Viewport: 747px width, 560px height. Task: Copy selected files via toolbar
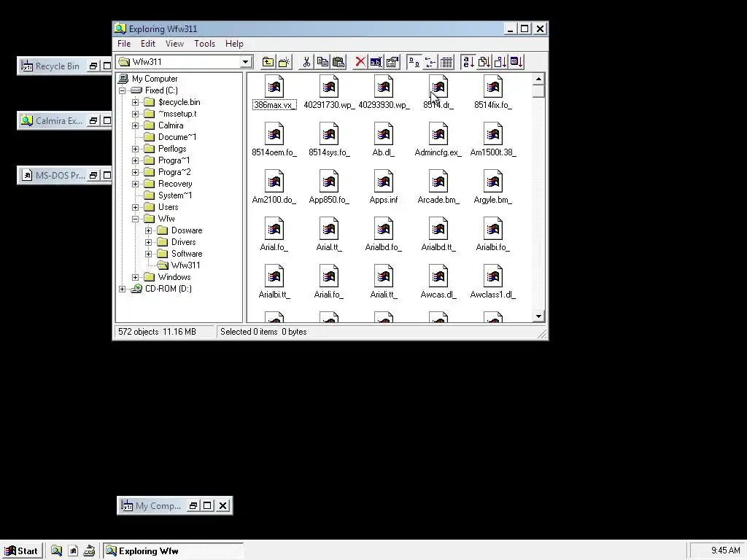[322, 62]
